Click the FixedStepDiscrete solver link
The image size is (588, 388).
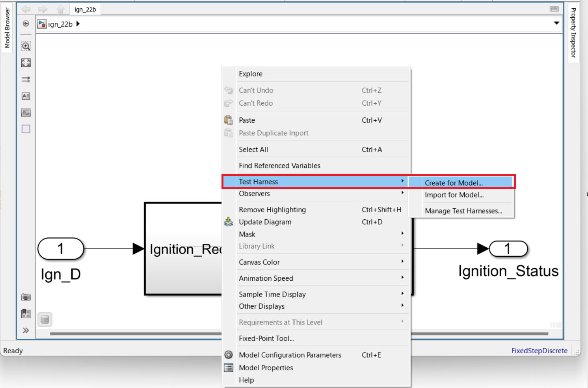[x=539, y=351]
